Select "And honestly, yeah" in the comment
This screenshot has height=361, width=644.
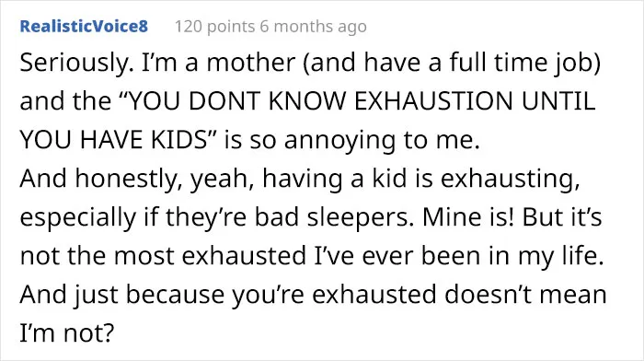[x=137, y=180]
